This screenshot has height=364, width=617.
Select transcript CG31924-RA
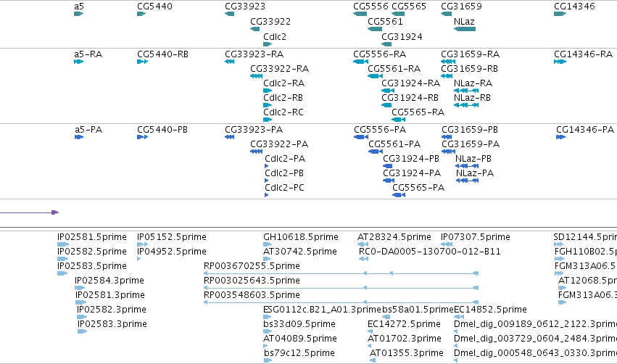(410, 83)
